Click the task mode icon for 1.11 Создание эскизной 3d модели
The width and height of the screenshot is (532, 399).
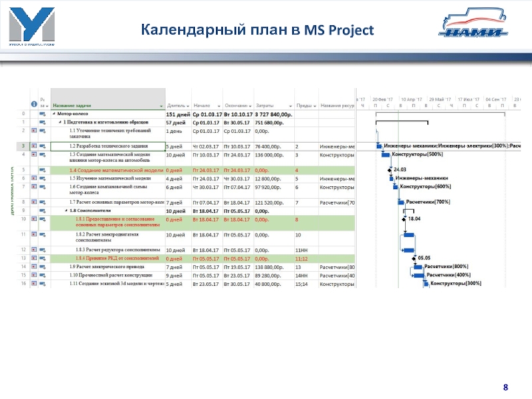(x=43, y=284)
